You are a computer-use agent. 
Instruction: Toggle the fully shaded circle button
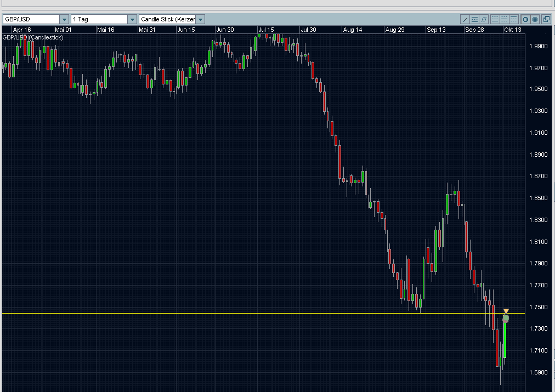pyautogui.click(x=534, y=19)
